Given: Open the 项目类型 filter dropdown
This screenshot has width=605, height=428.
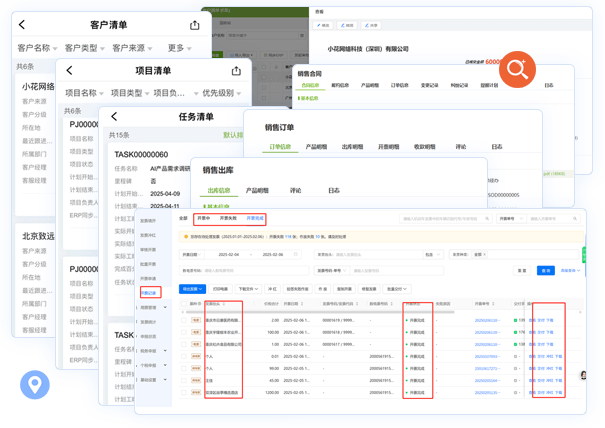Looking at the screenshot, I should point(130,93).
